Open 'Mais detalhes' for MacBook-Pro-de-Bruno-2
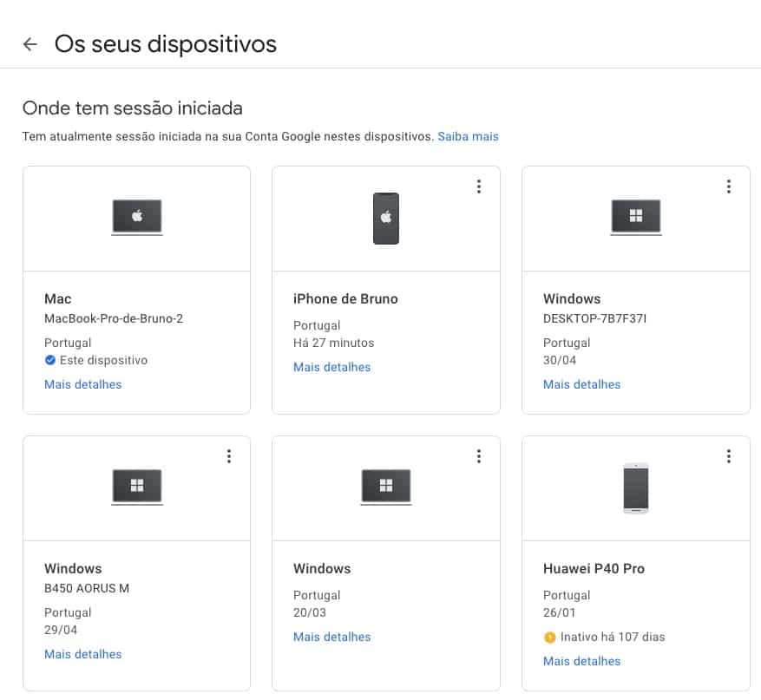The width and height of the screenshot is (761, 700). tap(83, 384)
